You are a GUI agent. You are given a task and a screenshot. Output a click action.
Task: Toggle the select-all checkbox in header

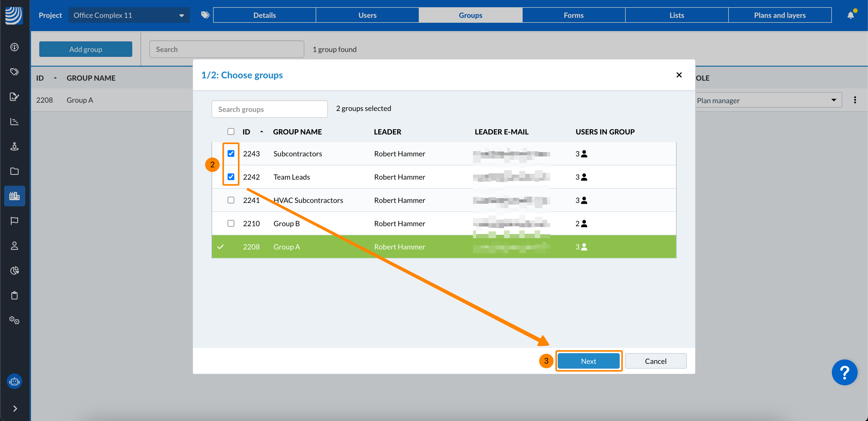(x=231, y=132)
